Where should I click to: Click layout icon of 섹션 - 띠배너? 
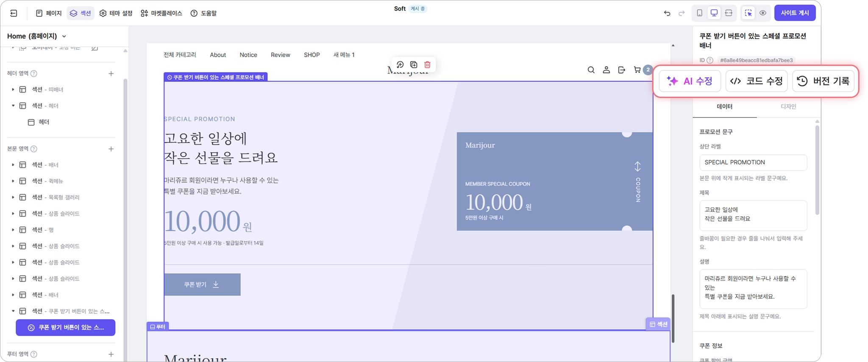(x=23, y=90)
